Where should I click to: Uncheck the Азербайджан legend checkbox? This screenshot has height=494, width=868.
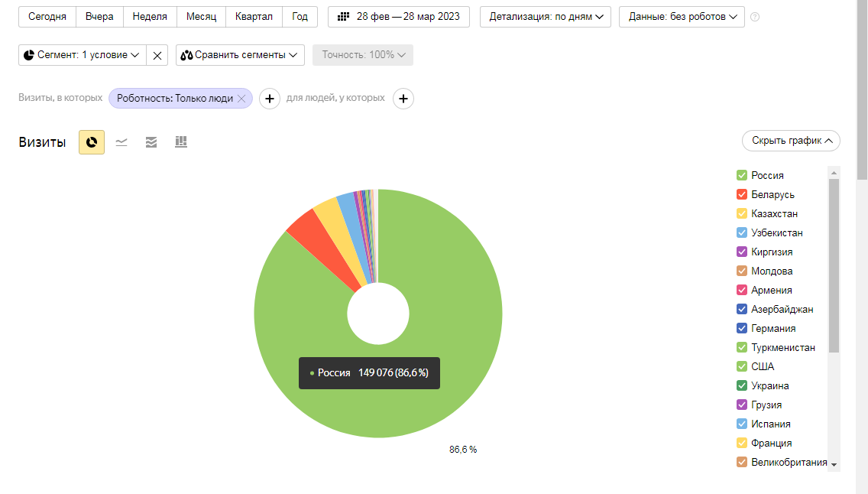[x=742, y=309]
